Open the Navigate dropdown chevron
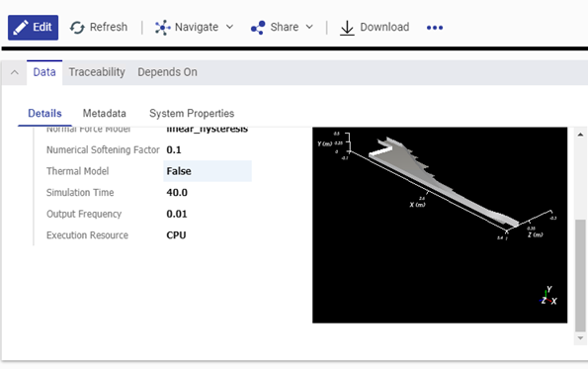This screenshot has height=369, width=588. (x=230, y=27)
